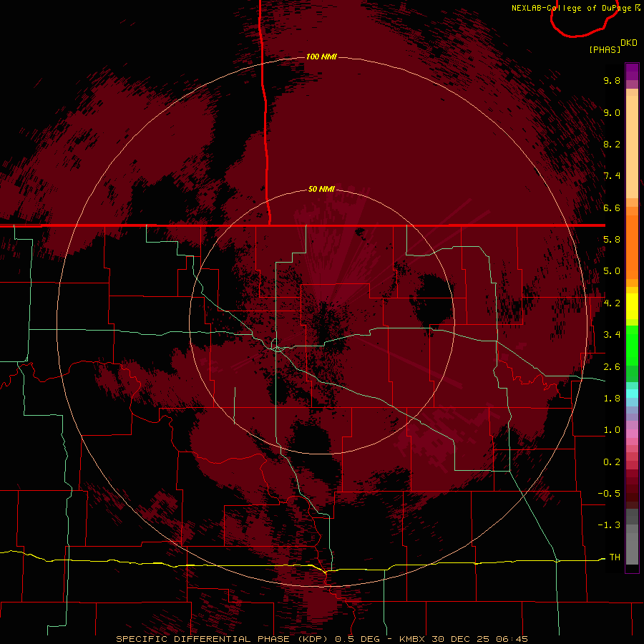This screenshot has height=644, width=644.
Task: Select the 5.0 scale value
Action: (612, 271)
